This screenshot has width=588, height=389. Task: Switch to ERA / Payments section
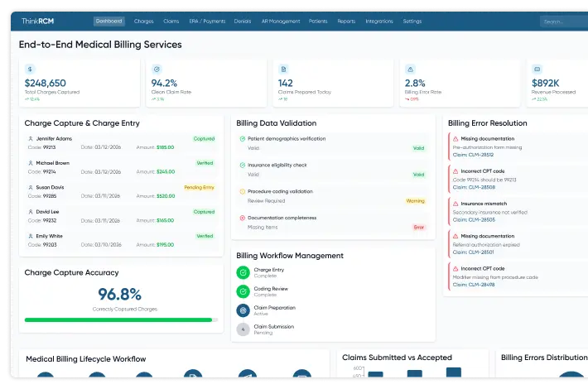[x=207, y=22]
